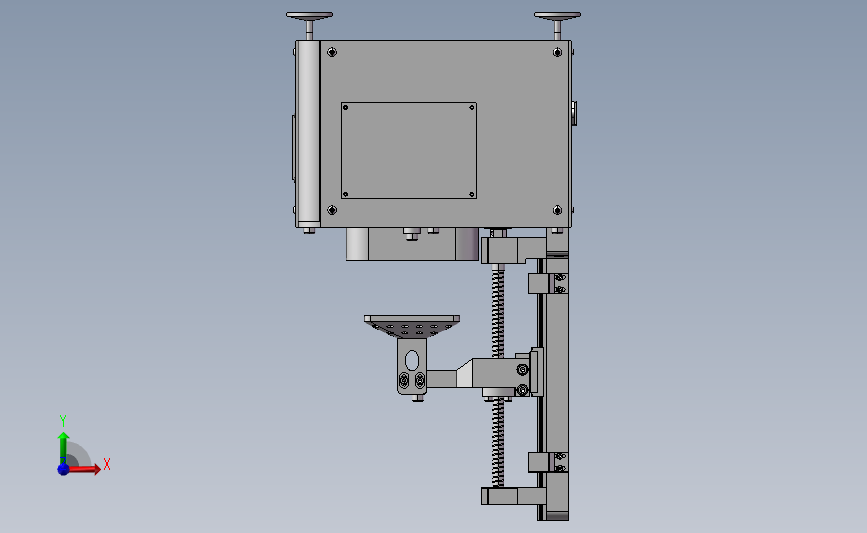Select the lower linear guide block on the rail
This screenshot has height=533, width=867.
pyautogui.click(x=539, y=462)
